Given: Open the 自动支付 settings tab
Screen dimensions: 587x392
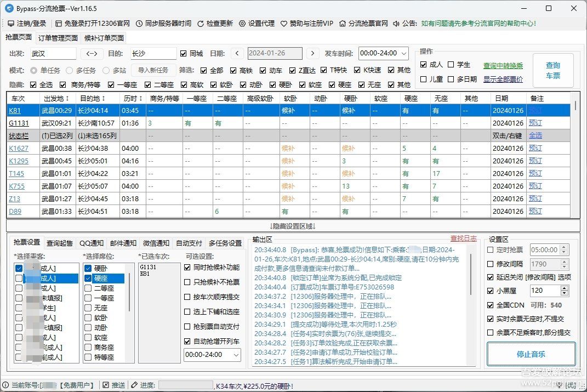Looking at the screenshot, I should click(189, 243).
